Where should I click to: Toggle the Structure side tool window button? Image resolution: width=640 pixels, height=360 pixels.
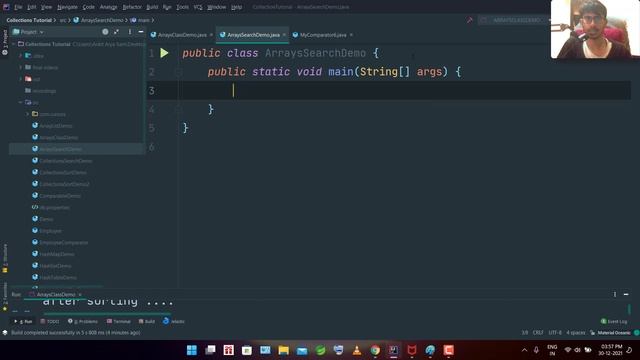(5, 259)
